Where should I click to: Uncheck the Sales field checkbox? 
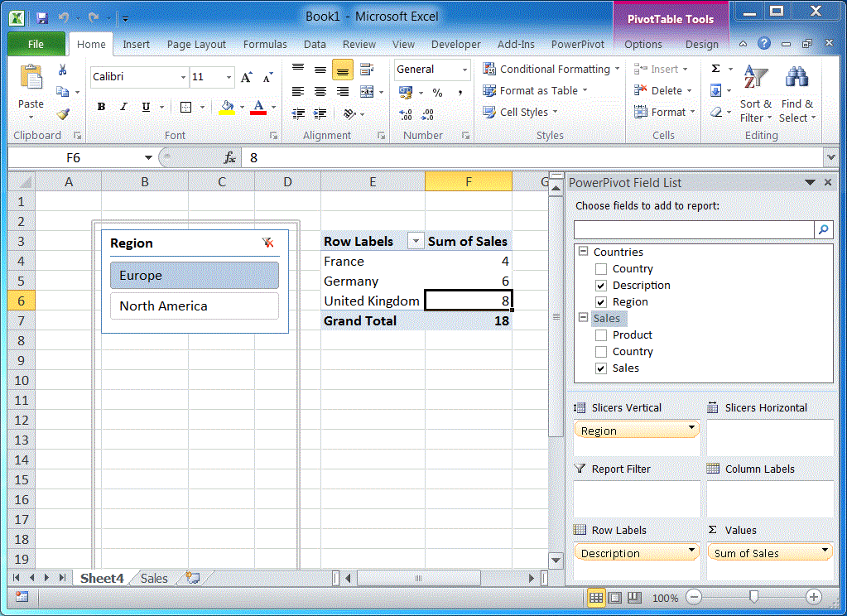(x=600, y=368)
